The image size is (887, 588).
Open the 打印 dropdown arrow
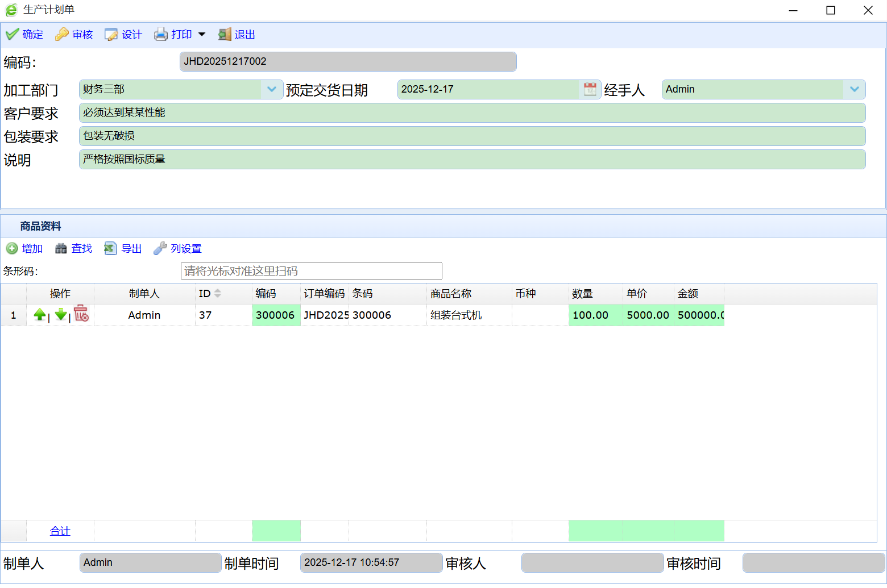(202, 35)
